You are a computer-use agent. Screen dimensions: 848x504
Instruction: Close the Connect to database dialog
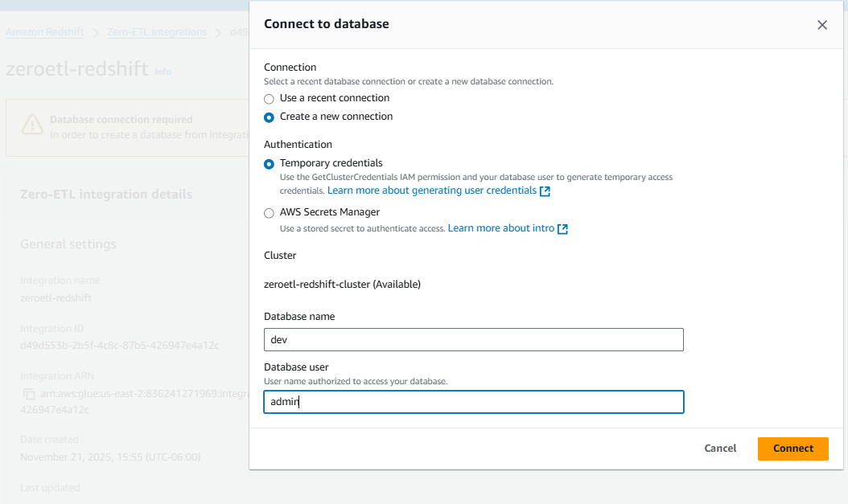click(x=821, y=25)
